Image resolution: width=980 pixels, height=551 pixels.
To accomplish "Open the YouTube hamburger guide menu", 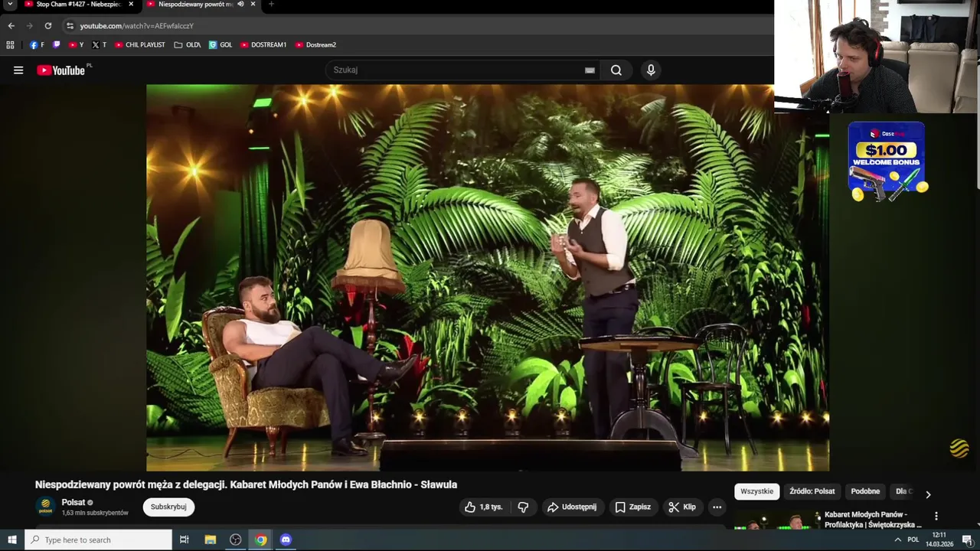I will [x=18, y=70].
